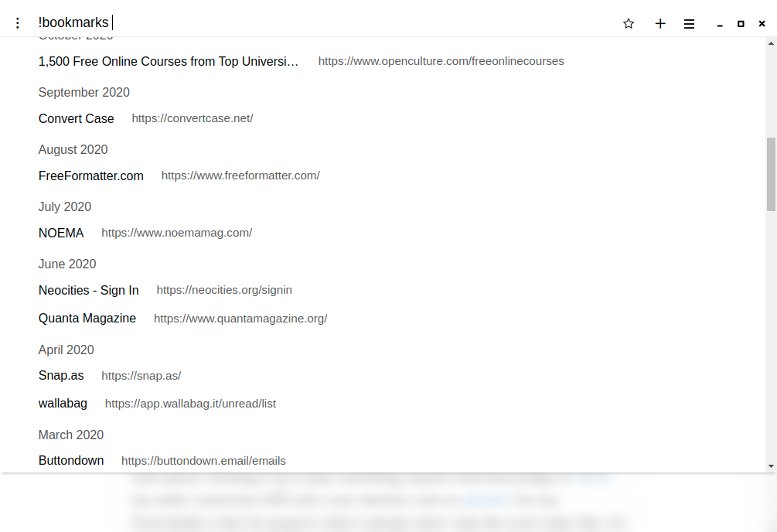Close the browser window
777x532 pixels.
tap(762, 24)
